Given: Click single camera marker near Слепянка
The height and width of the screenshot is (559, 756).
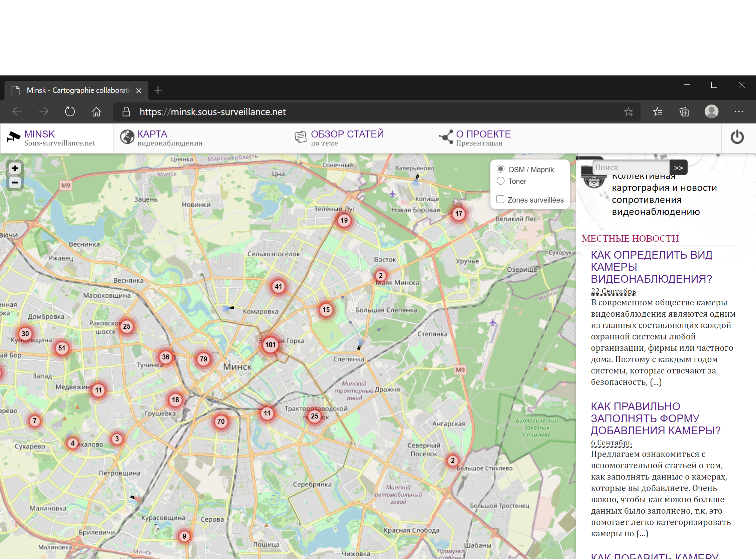Looking at the screenshot, I should (x=359, y=347).
